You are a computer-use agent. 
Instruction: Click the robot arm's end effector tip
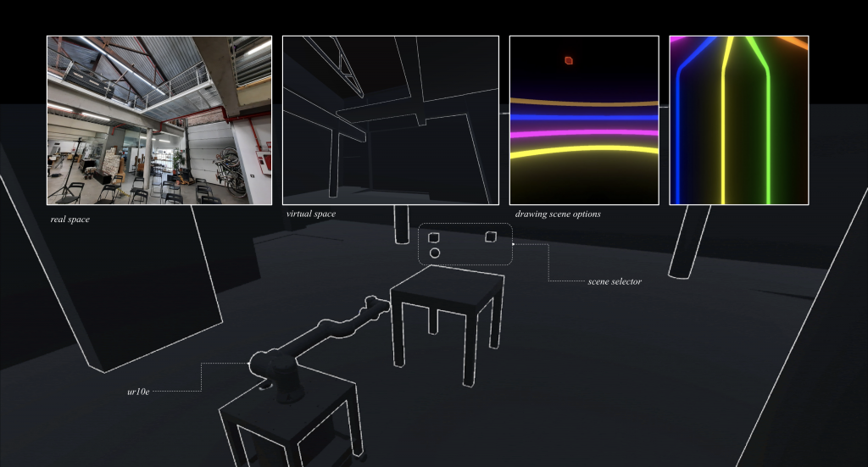click(371, 300)
